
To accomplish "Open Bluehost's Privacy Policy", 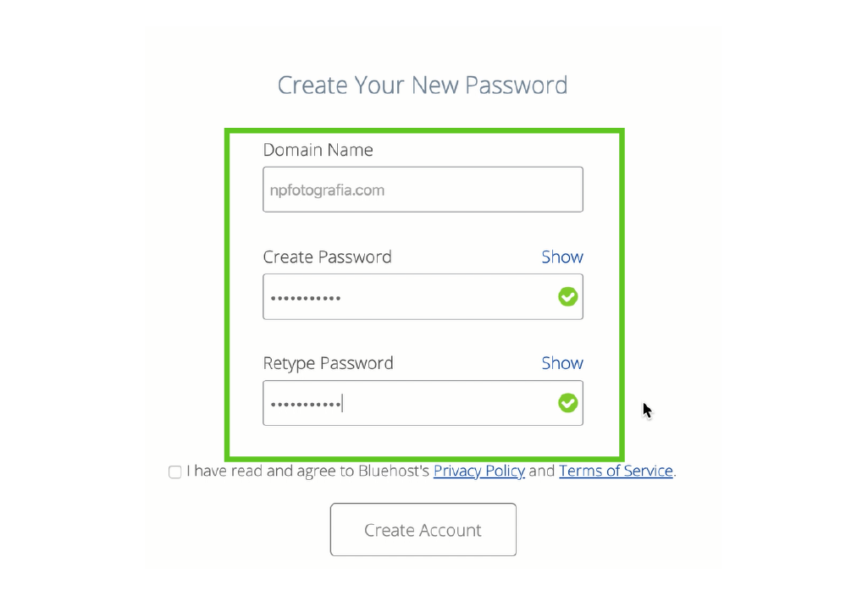I will 478,471.
